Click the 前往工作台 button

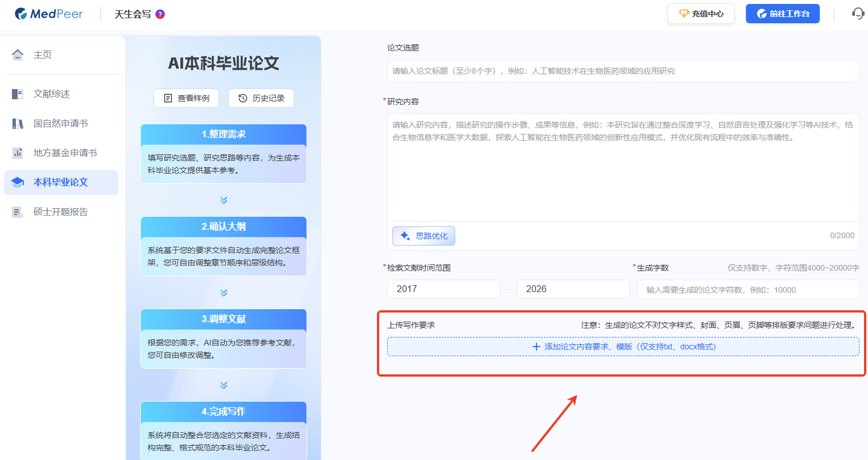(782, 14)
